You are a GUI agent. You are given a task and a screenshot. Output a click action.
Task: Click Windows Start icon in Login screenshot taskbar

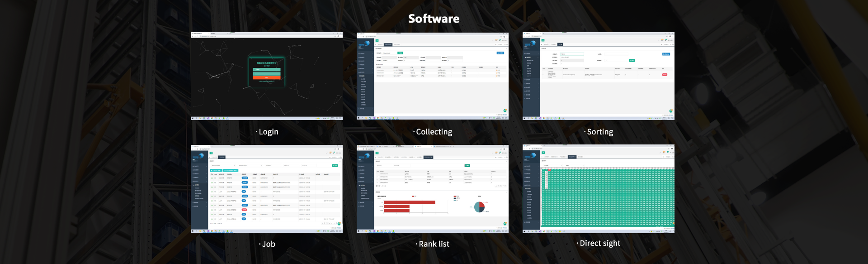[193, 118]
